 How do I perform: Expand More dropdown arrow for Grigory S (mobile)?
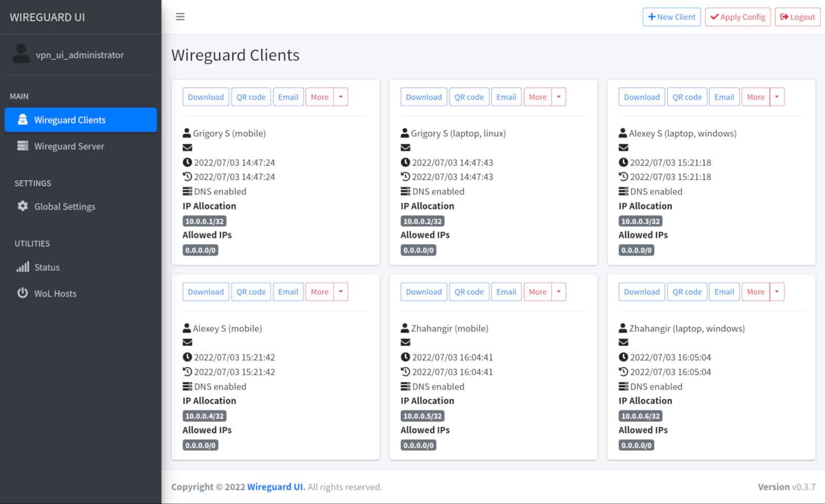[x=341, y=97]
